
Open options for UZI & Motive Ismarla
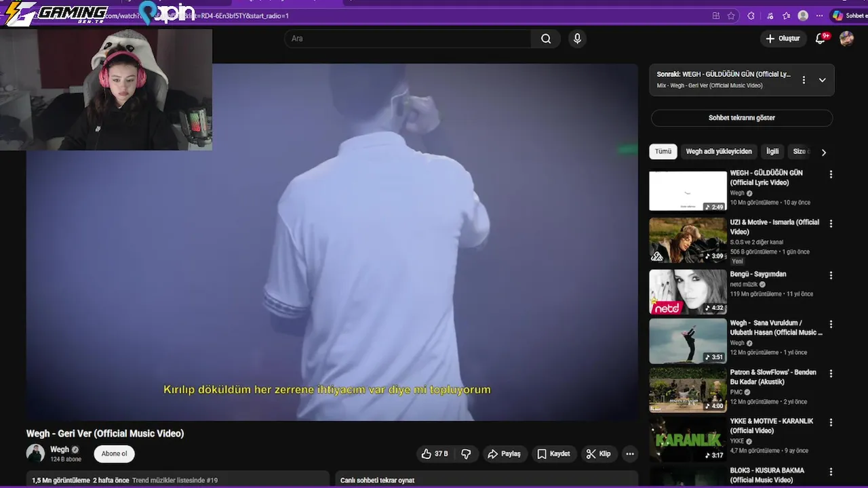(831, 224)
